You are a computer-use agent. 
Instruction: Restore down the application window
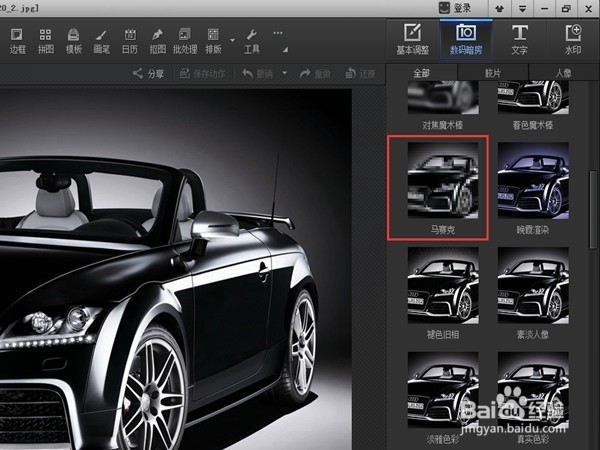click(x=566, y=8)
